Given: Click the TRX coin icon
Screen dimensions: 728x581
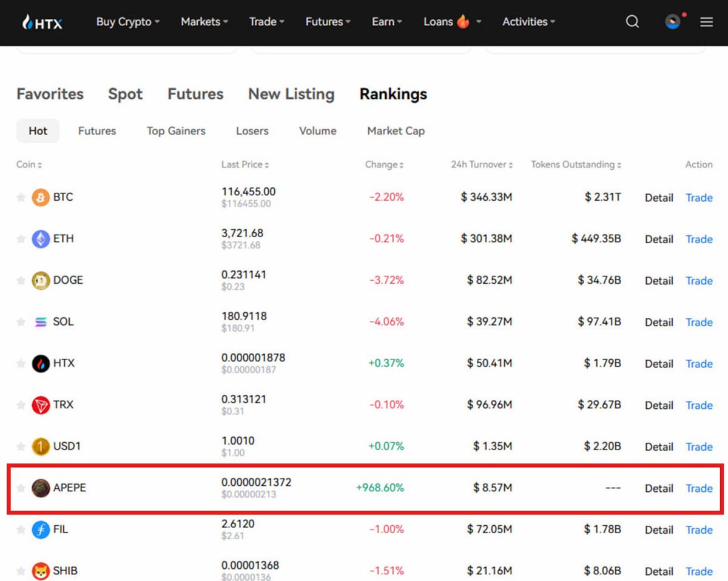Looking at the screenshot, I should 41,405.
